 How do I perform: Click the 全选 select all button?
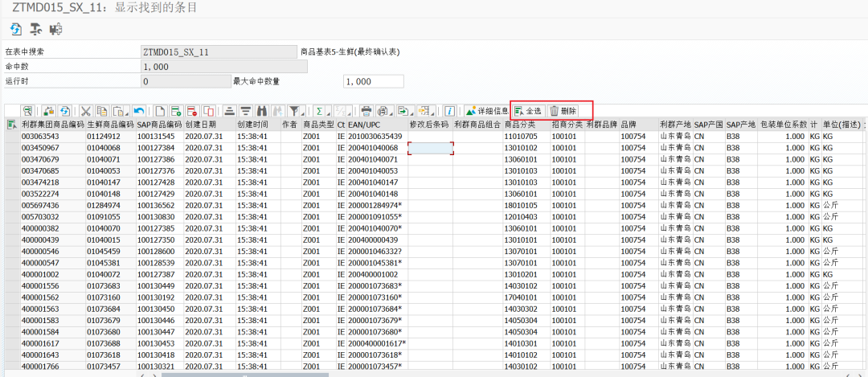tap(529, 111)
